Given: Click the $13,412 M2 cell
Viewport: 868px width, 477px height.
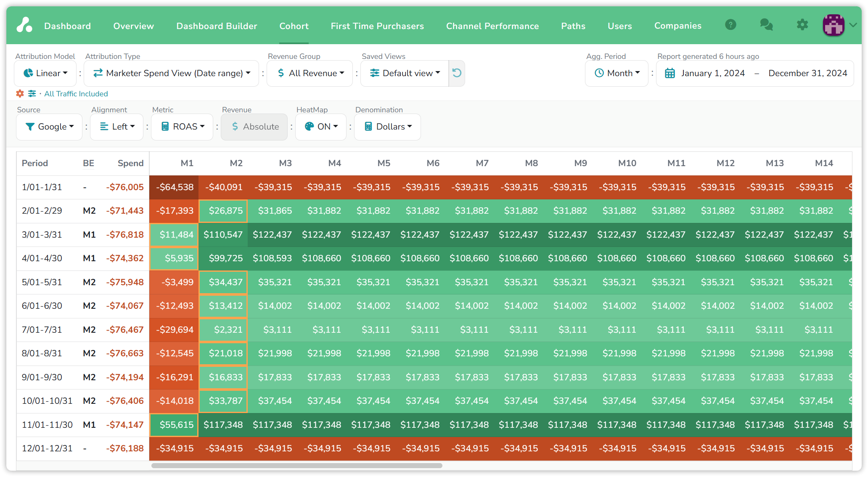Looking at the screenshot, I should (223, 306).
